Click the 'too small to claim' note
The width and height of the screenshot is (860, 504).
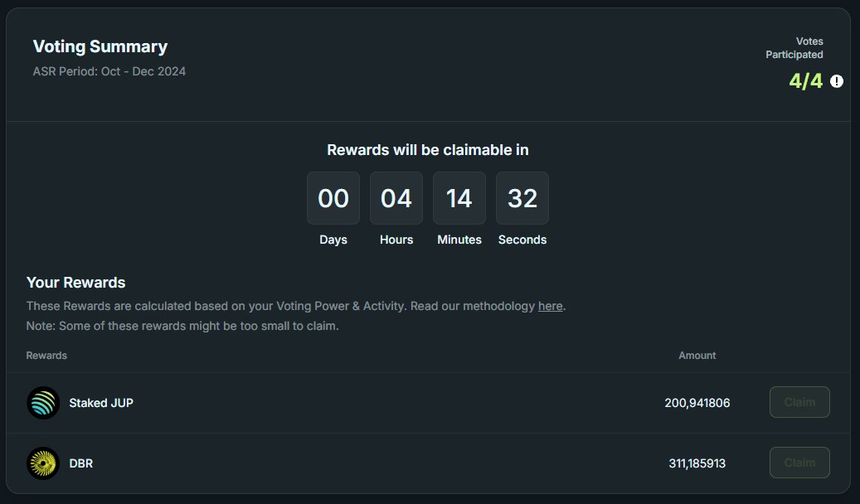pos(182,326)
